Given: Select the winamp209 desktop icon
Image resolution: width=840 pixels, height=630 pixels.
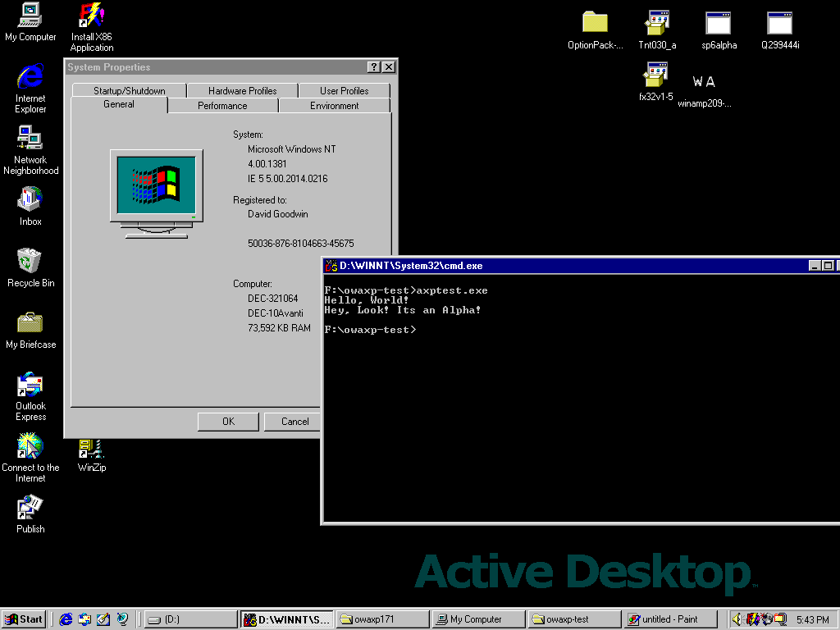Looking at the screenshot, I should [704, 90].
